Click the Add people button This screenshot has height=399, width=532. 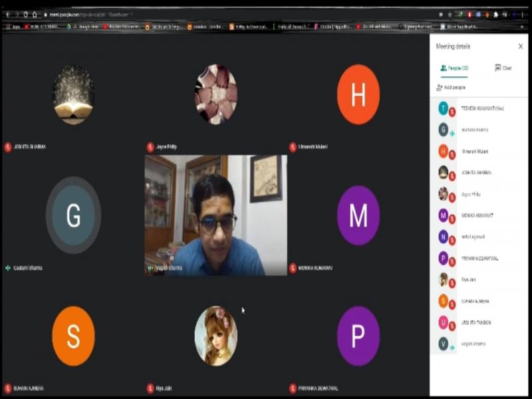(x=451, y=87)
